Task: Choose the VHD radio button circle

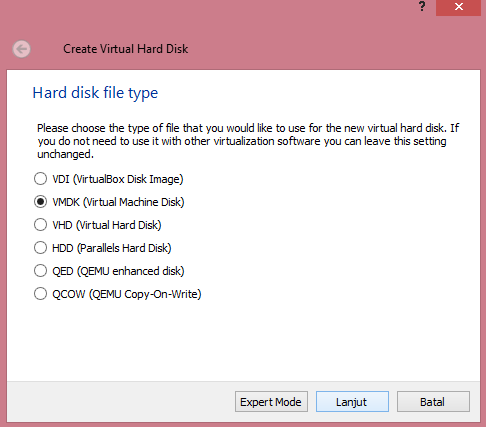Action: point(40,225)
